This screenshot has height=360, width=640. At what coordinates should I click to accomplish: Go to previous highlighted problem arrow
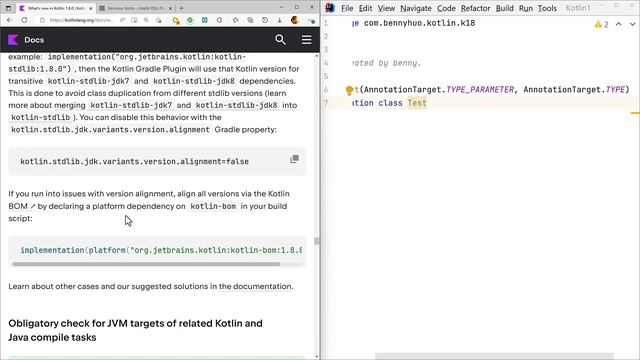pyautogui.click(x=619, y=24)
